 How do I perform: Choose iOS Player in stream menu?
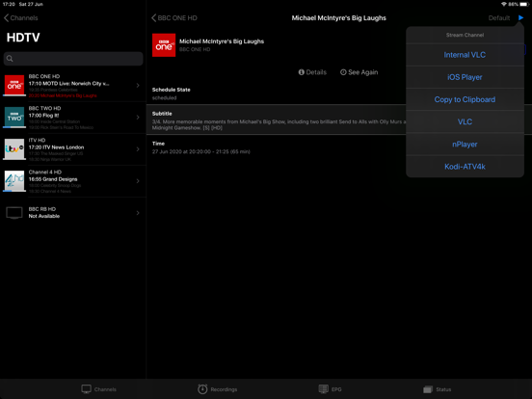click(x=465, y=77)
